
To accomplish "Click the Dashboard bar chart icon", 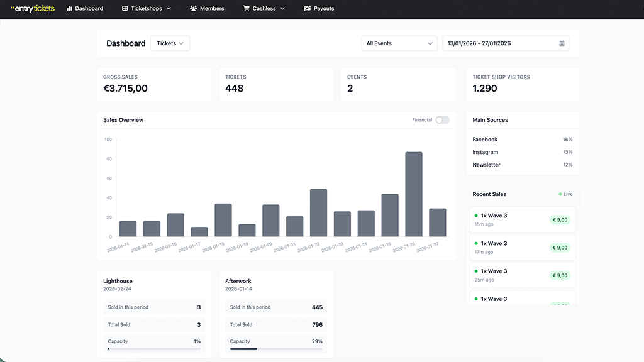I will click(x=69, y=9).
